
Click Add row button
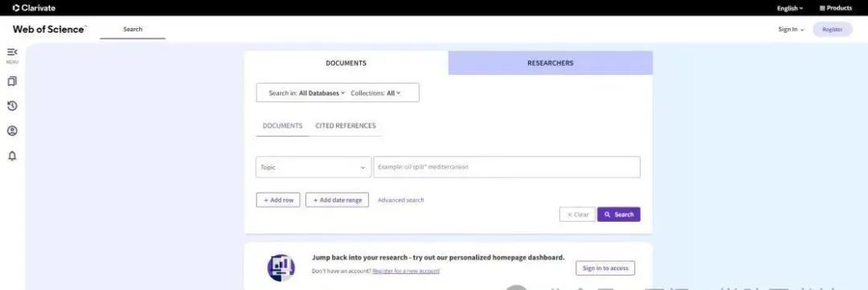point(278,200)
